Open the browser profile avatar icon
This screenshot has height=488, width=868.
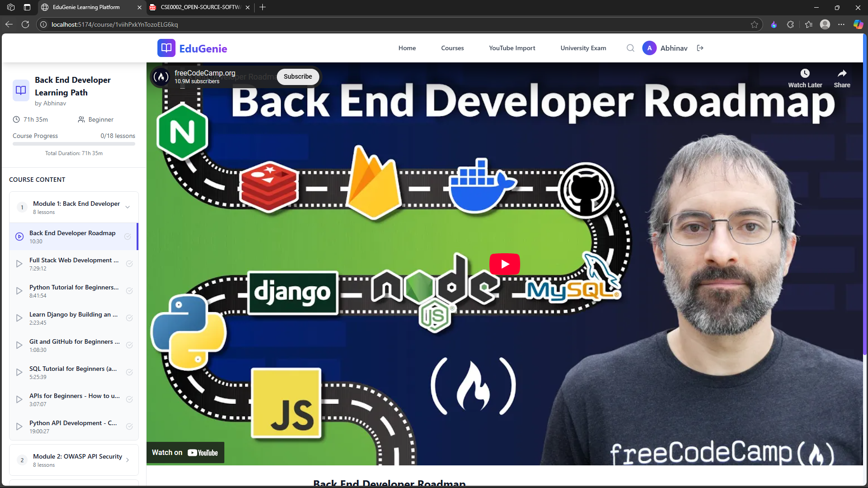pyautogui.click(x=825, y=24)
